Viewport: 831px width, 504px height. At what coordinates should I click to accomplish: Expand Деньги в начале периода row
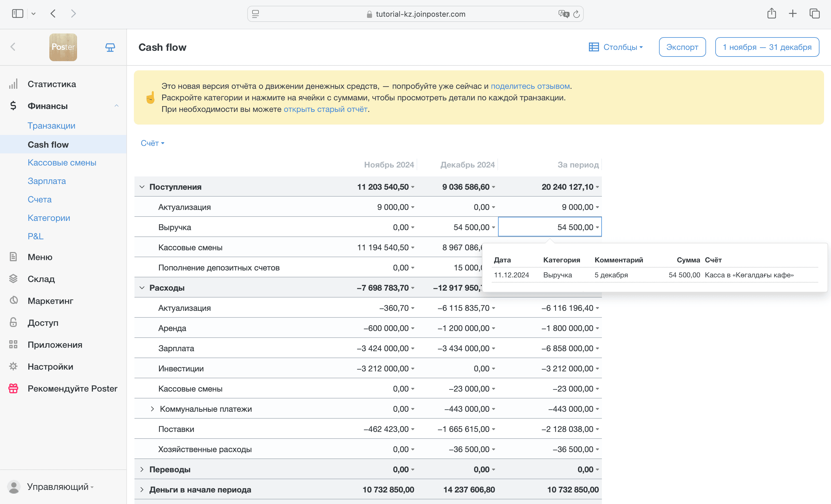(142, 490)
